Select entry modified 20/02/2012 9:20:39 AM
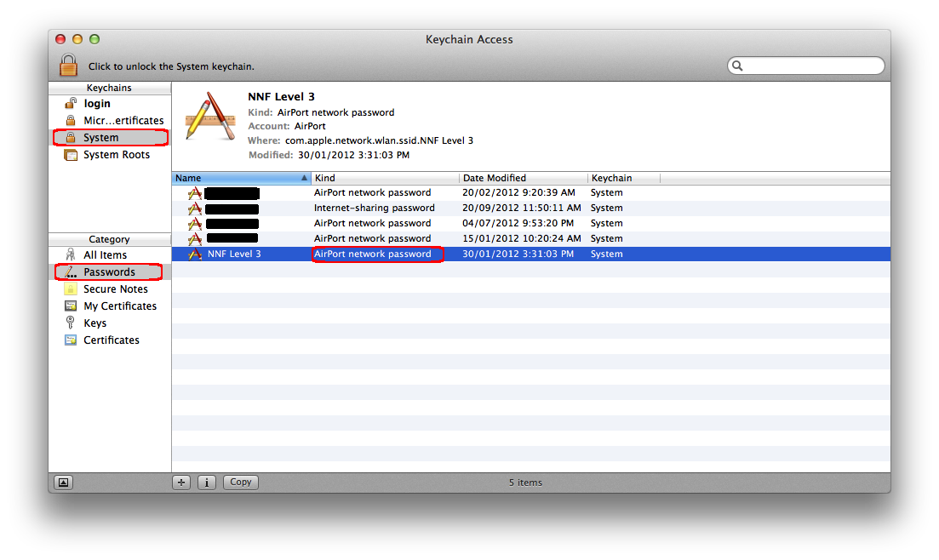 (530, 193)
